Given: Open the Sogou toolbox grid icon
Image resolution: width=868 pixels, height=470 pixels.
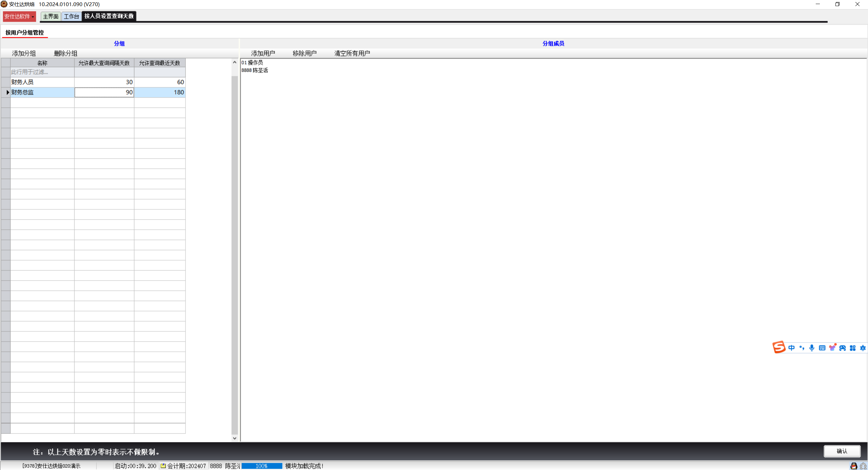Looking at the screenshot, I should 853,348.
